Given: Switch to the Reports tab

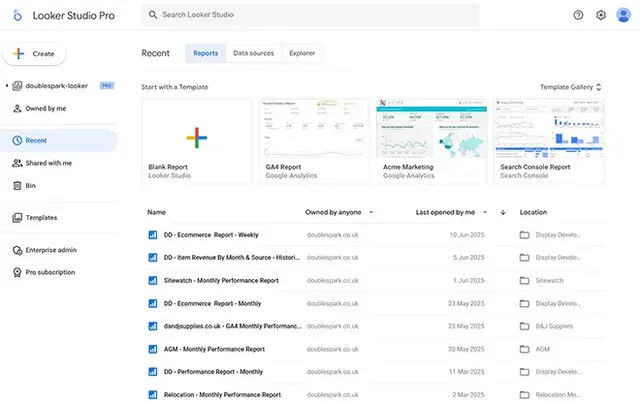Looking at the screenshot, I should (206, 53).
